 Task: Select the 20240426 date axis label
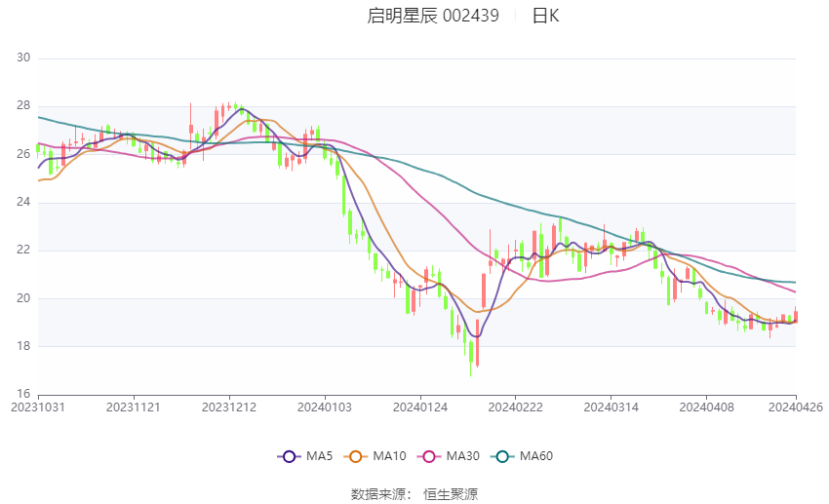click(796, 407)
